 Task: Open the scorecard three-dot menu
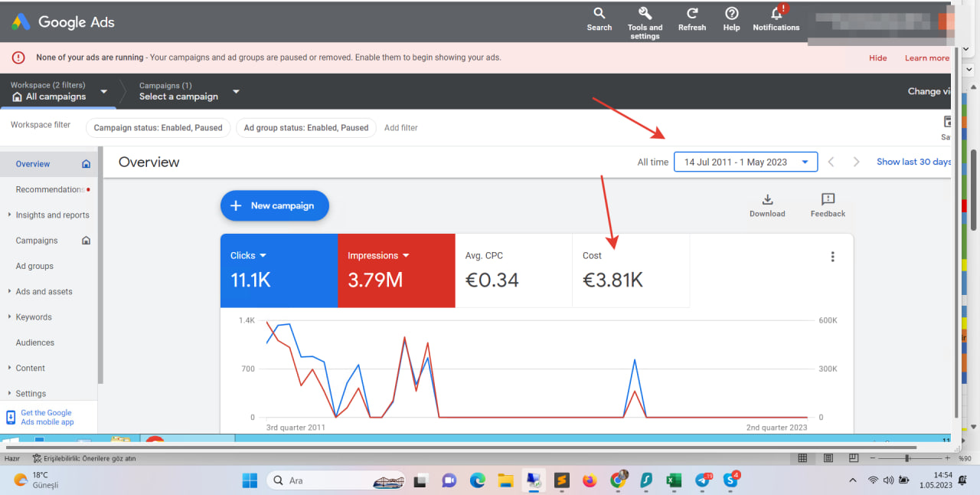(833, 257)
